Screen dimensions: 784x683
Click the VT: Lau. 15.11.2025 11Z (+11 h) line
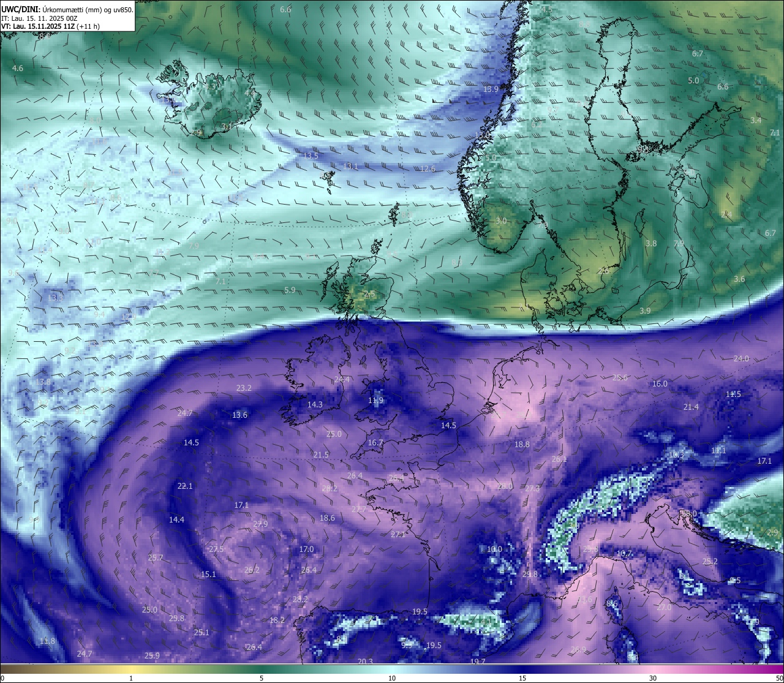point(51,26)
